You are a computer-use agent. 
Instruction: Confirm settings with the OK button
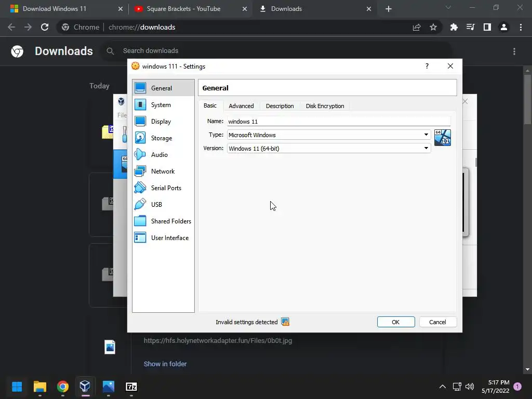pyautogui.click(x=396, y=322)
